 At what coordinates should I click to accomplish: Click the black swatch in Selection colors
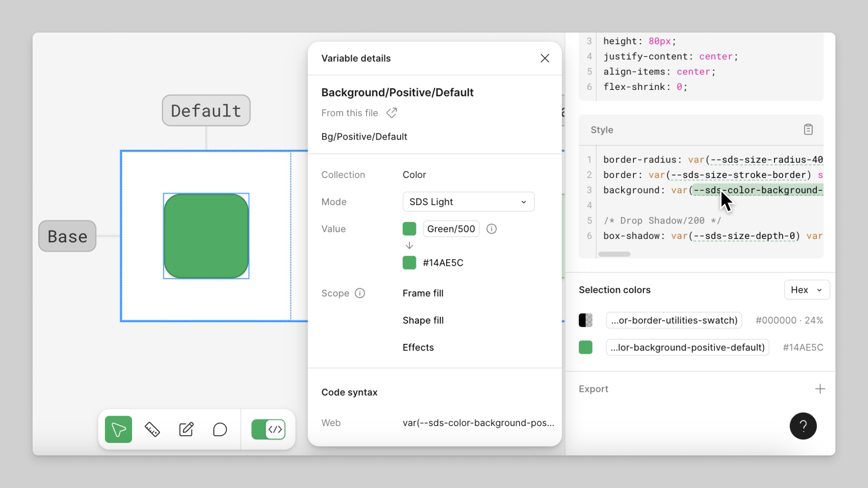tap(585, 320)
